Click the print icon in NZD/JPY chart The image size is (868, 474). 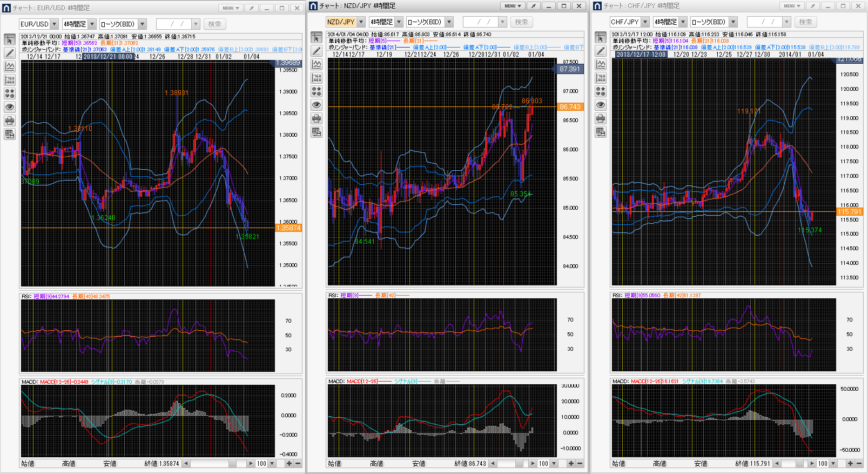point(317,118)
